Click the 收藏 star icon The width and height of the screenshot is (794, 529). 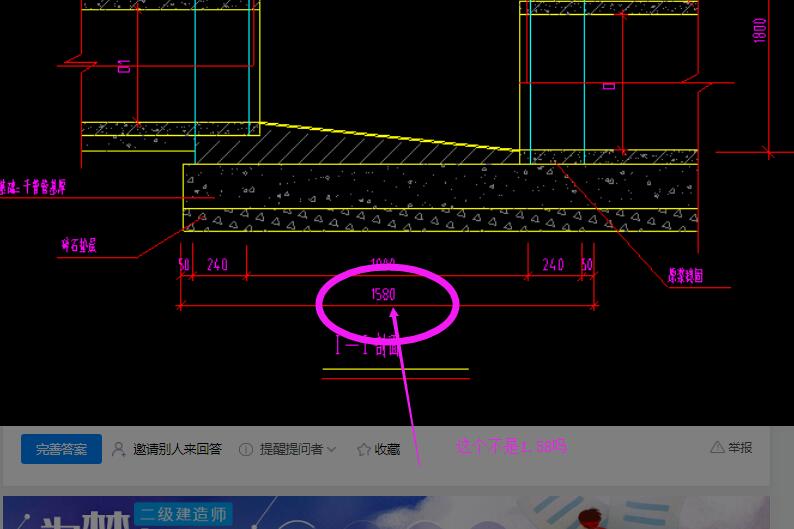coord(364,450)
